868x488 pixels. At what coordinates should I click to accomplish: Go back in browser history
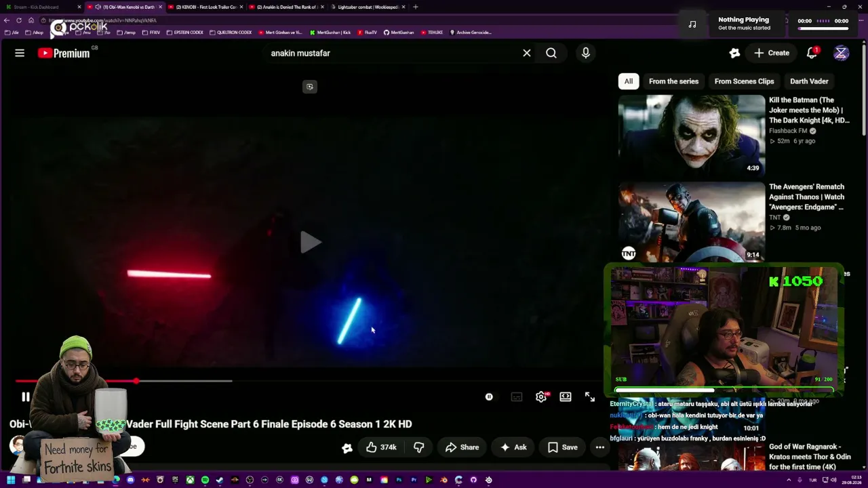7,20
